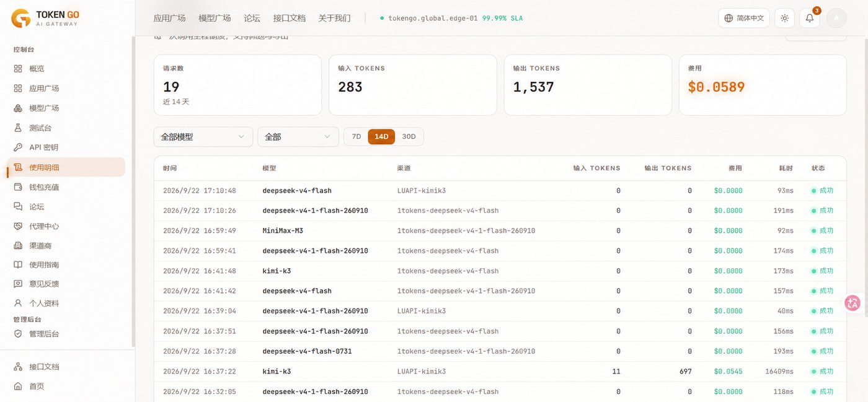
Task: Click the 渠道商 storefront icon
Action: point(18,246)
